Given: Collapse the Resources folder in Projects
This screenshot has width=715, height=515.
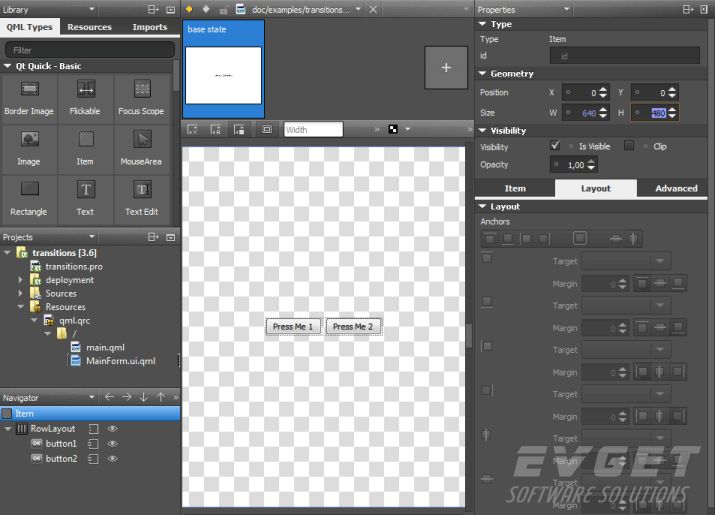Looking at the screenshot, I should (x=20, y=307).
